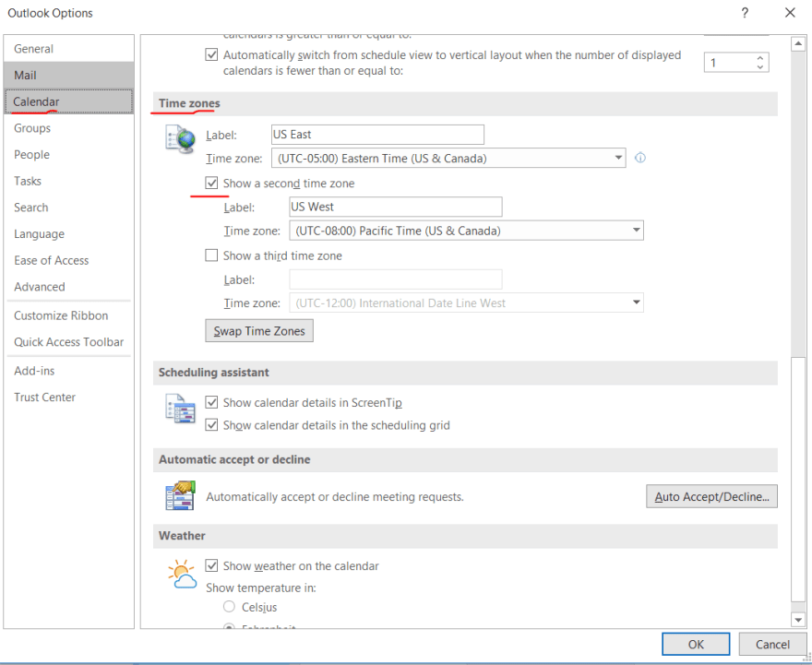Viewport: 812px width, 665px height.
Task: Click the Cancel button
Action: pos(772,644)
